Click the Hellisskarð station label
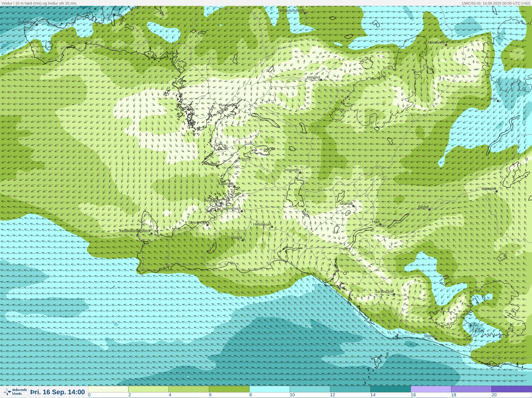532x398 pixels. tap(262, 224)
